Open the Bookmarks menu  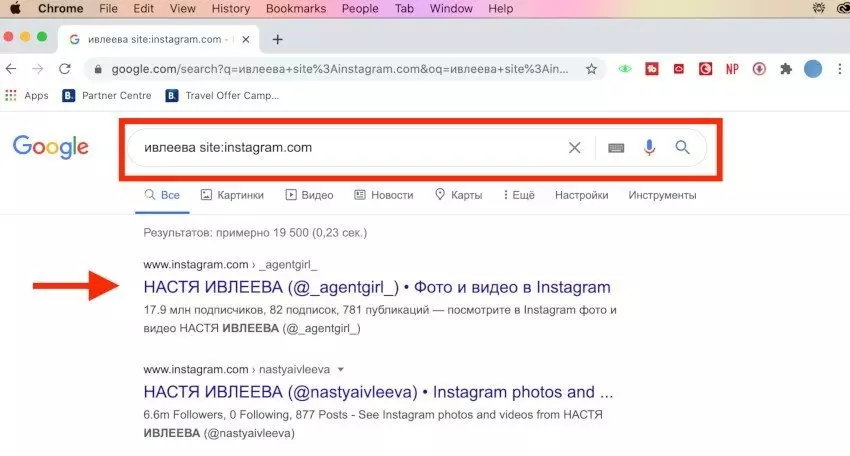(296, 9)
